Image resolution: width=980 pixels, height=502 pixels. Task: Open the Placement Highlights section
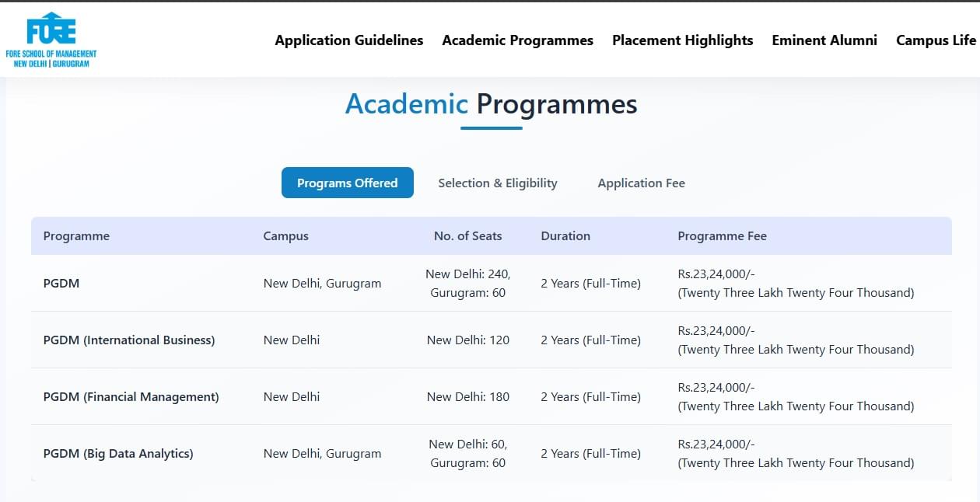[x=682, y=40]
